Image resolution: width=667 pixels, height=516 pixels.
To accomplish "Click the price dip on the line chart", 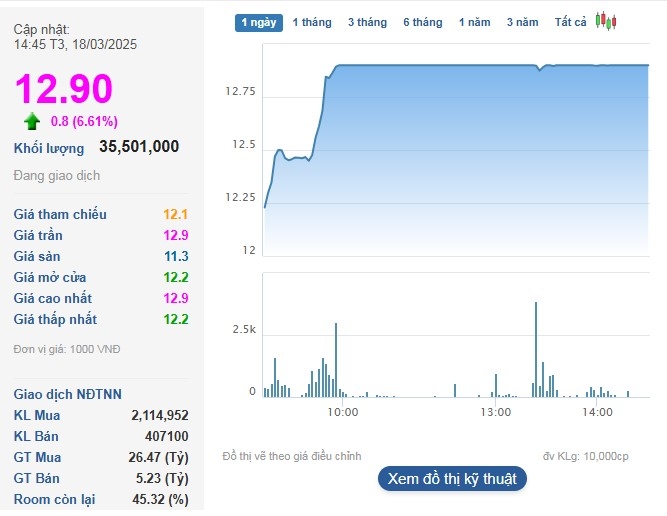I will coord(538,69).
